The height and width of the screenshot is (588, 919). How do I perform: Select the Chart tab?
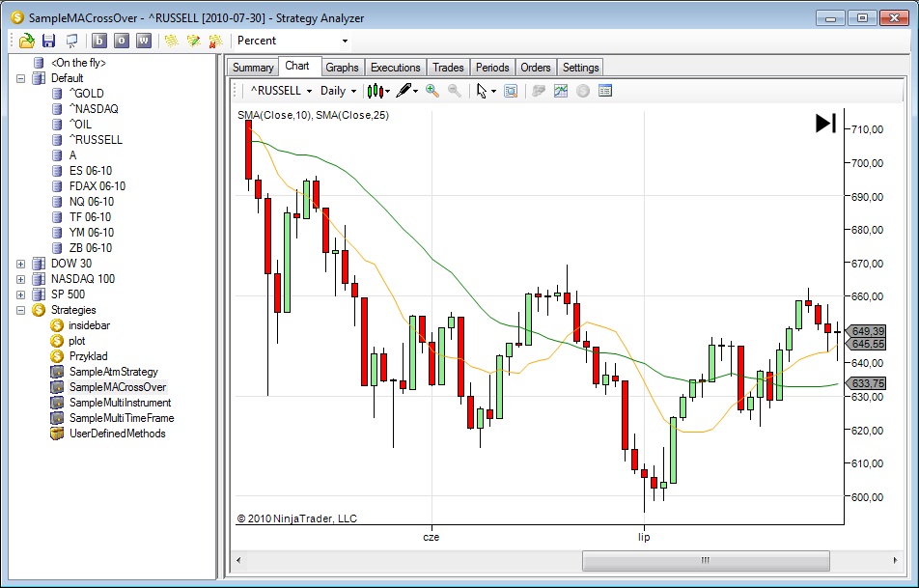coord(297,66)
